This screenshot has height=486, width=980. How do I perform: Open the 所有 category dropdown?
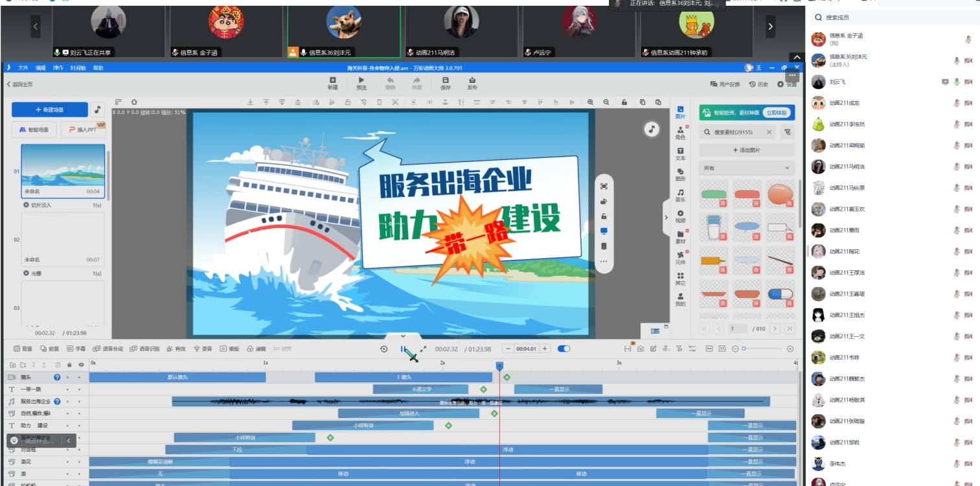746,168
